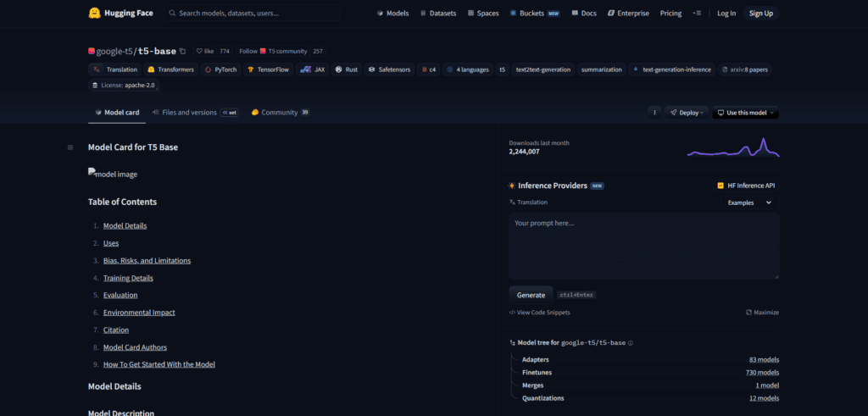Open 730 models Finetunes link

762,373
